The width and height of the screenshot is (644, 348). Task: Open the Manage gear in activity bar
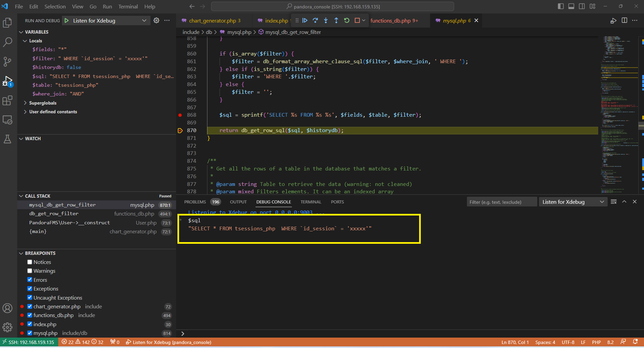click(x=7, y=327)
